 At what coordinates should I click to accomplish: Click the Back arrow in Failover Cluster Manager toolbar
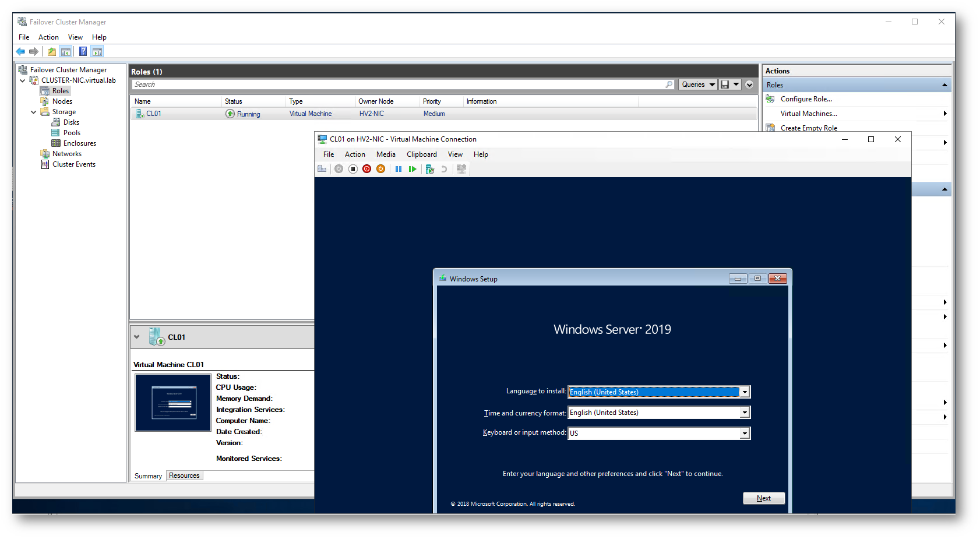(x=21, y=52)
